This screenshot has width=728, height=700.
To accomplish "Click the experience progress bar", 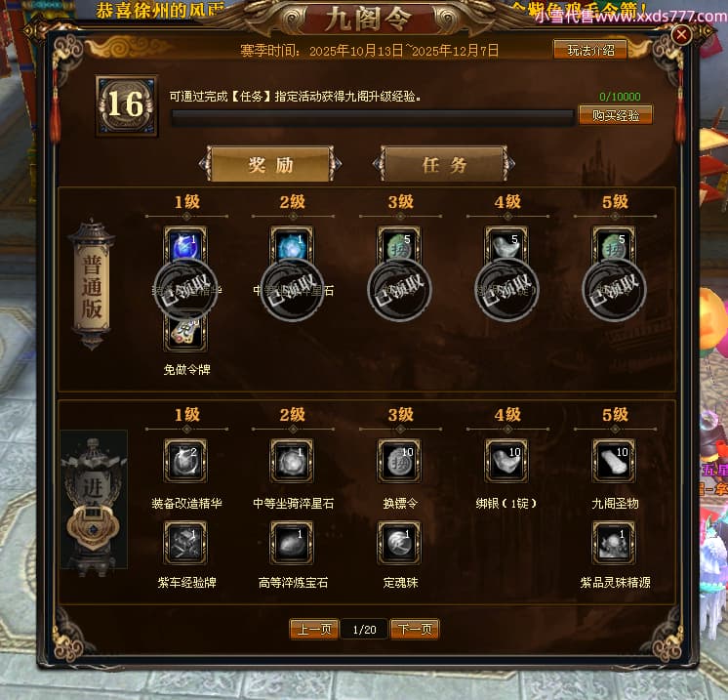I will pyautogui.click(x=373, y=118).
